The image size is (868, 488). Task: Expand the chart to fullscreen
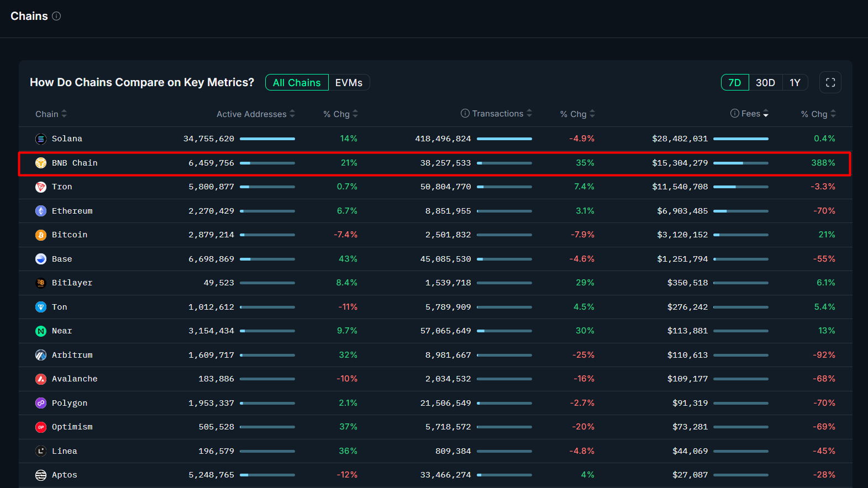coord(830,82)
